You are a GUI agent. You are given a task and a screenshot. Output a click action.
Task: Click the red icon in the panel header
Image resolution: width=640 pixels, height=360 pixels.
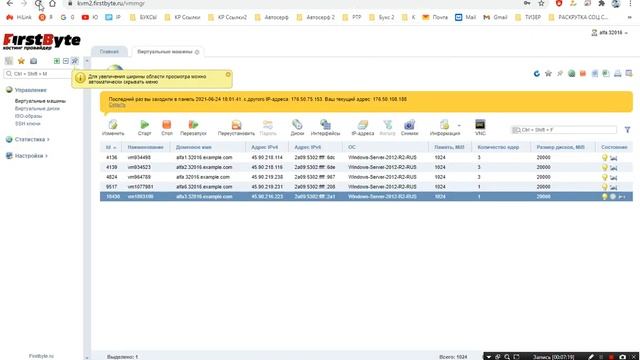point(583,73)
